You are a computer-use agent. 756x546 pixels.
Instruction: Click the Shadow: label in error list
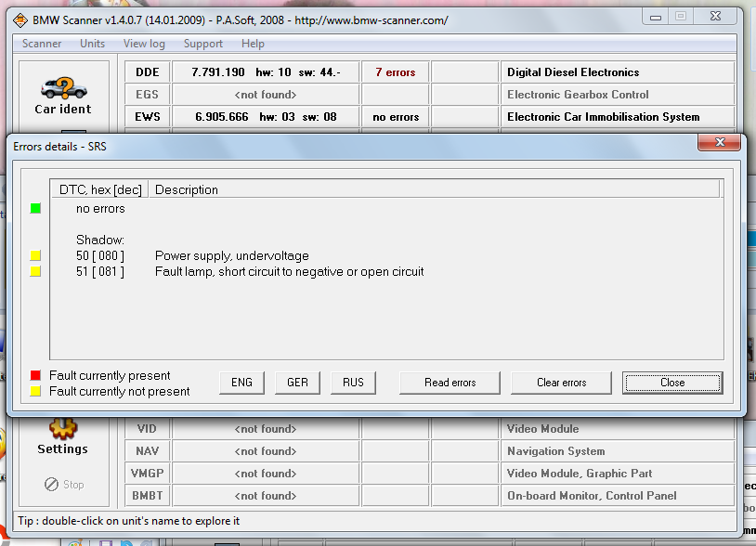pos(100,240)
